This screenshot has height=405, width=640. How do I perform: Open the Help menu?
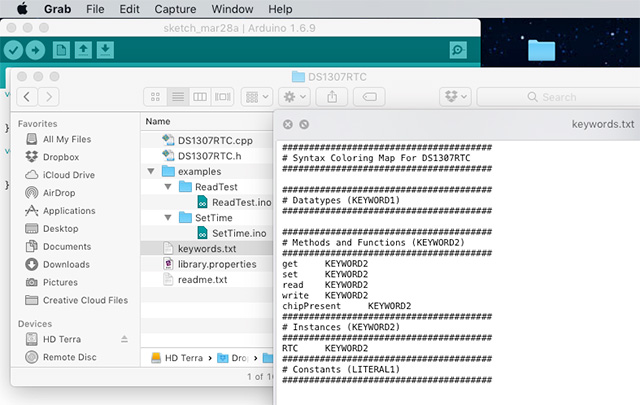tap(280, 9)
